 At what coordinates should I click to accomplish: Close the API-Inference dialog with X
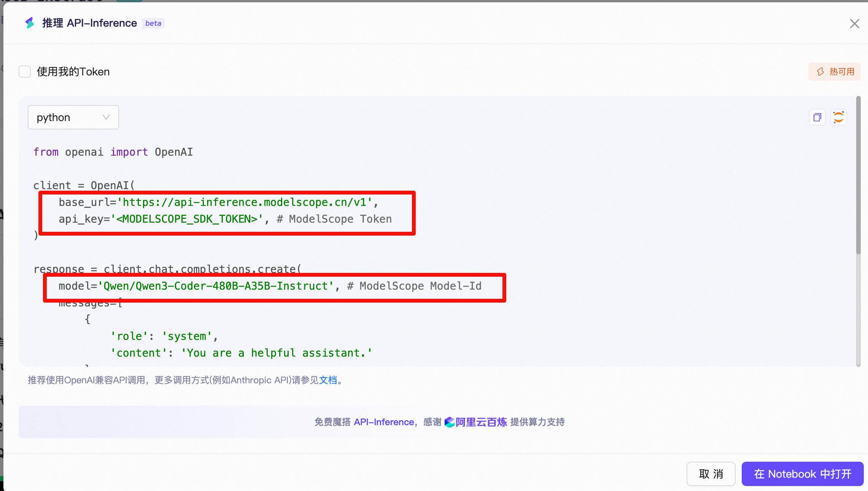click(854, 24)
